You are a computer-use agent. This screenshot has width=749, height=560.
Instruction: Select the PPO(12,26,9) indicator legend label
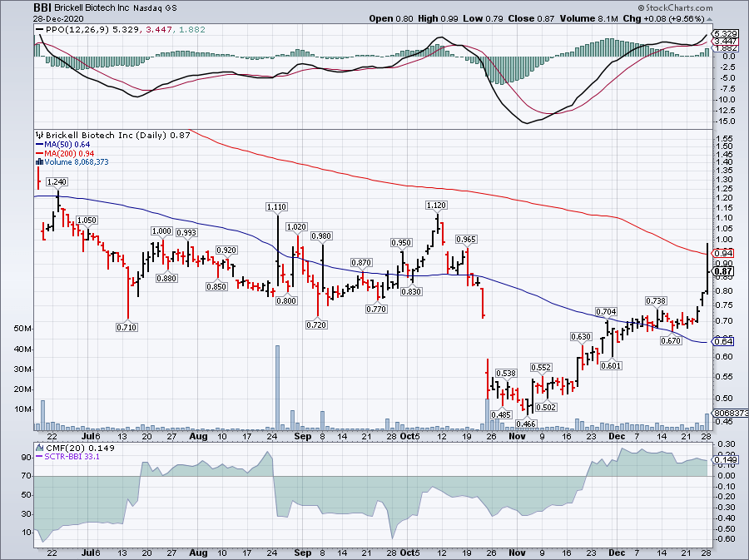[x=77, y=30]
